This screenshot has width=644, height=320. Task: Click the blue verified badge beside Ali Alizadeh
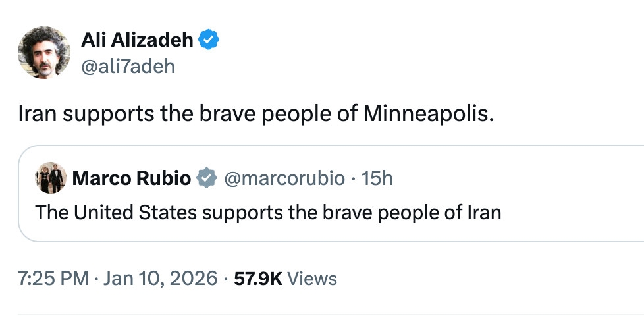pyautogui.click(x=209, y=40)
